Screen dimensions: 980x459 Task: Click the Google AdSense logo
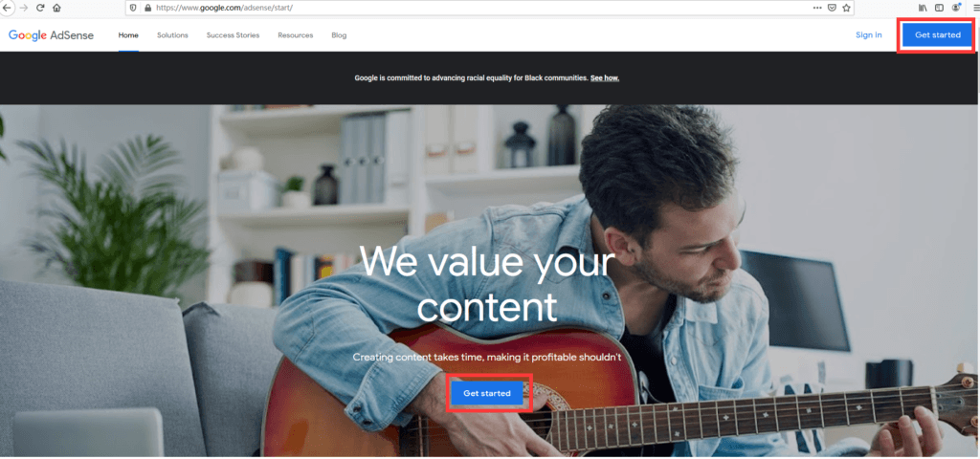[52, 35]
